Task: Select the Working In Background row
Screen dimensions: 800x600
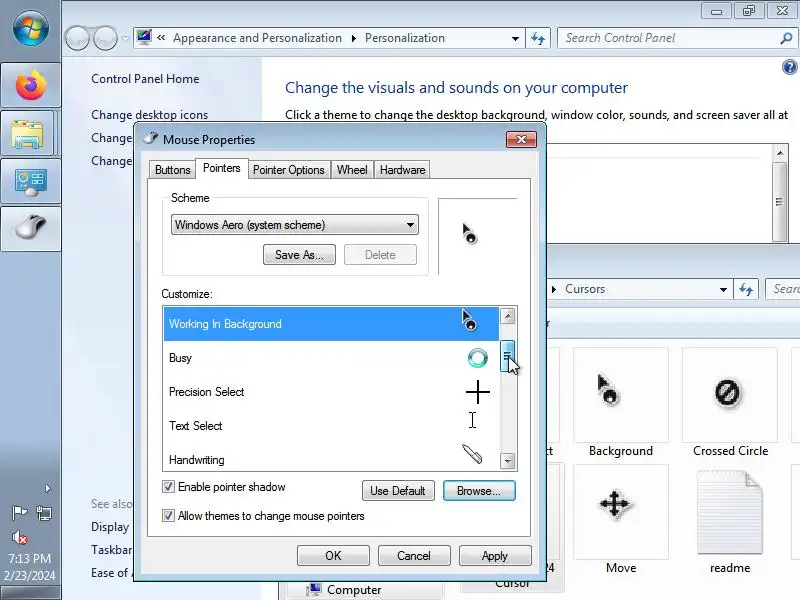Action: point(331,323)
